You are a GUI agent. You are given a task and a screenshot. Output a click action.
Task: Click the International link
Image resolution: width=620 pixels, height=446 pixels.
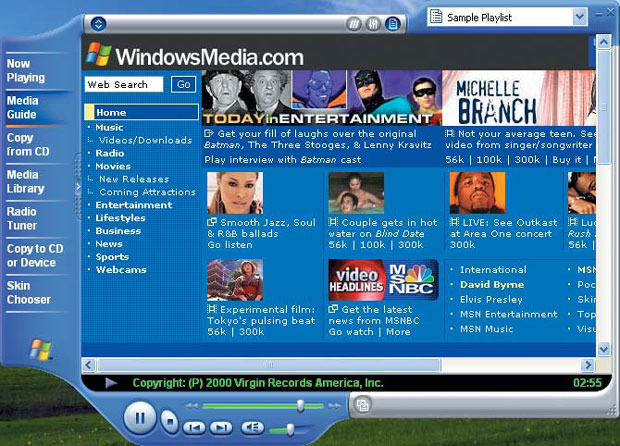click(493, 270)
